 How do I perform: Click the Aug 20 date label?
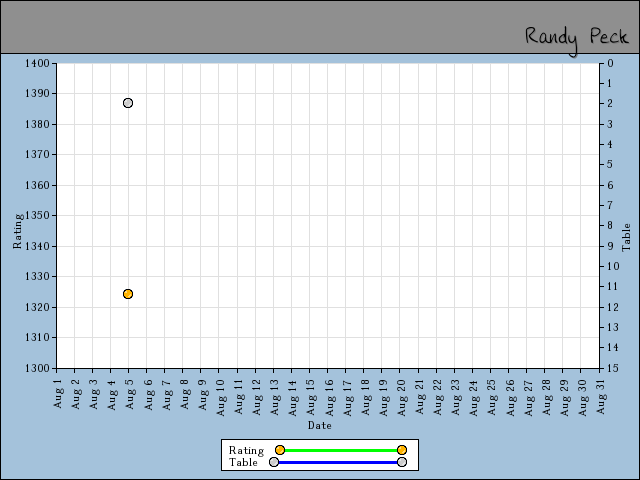click(x=402, y=398)
